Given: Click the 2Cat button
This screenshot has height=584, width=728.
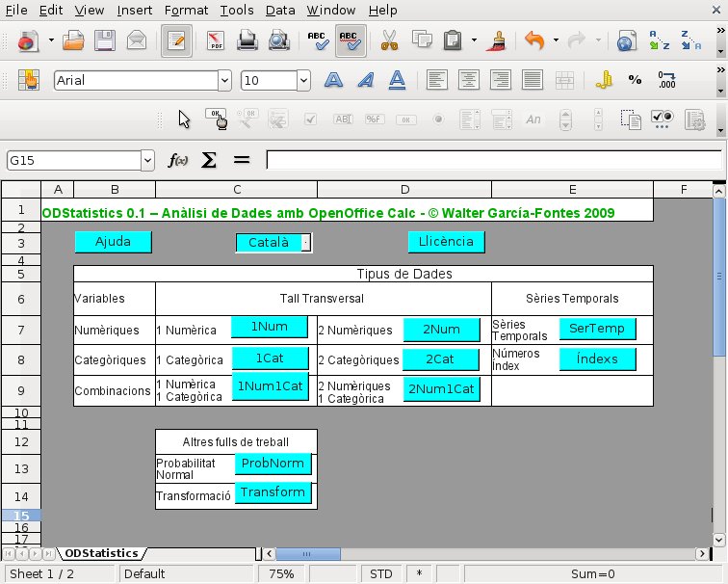Looking at the screenshot, I should tap(440, 359).
